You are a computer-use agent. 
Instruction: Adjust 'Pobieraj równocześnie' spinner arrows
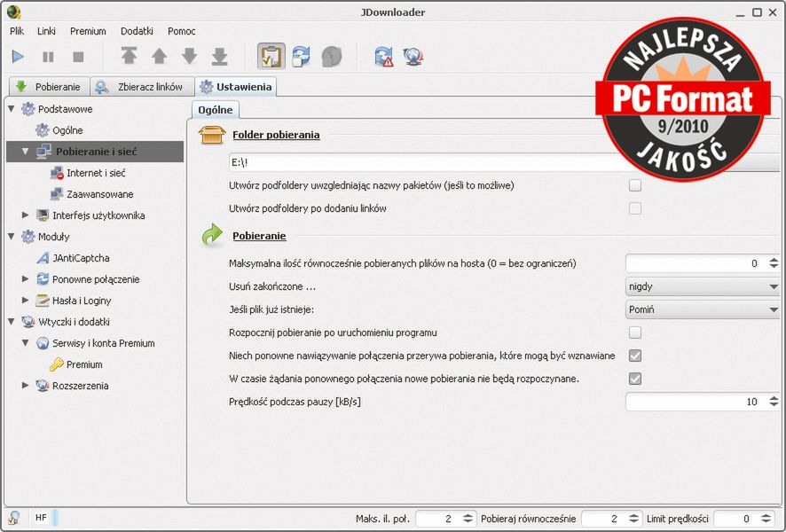pyautogui.click(x=633, y=519)
